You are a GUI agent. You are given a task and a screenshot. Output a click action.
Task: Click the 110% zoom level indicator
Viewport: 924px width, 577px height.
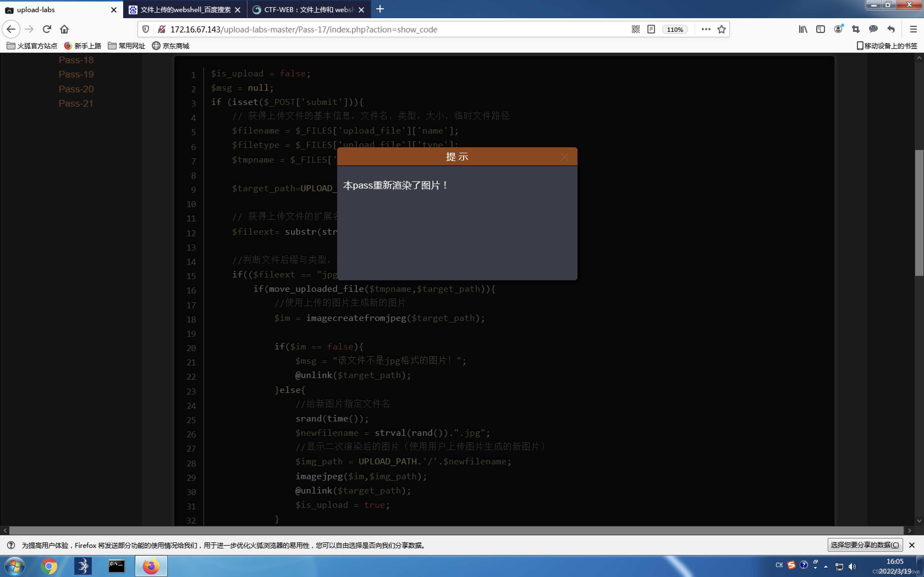(675, 30)
